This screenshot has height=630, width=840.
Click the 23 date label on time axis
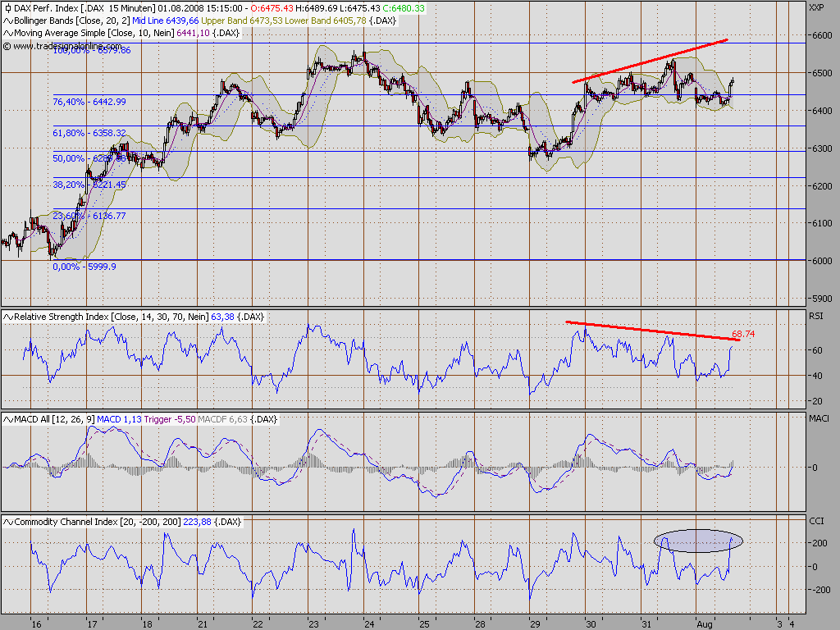coord(313,624)
